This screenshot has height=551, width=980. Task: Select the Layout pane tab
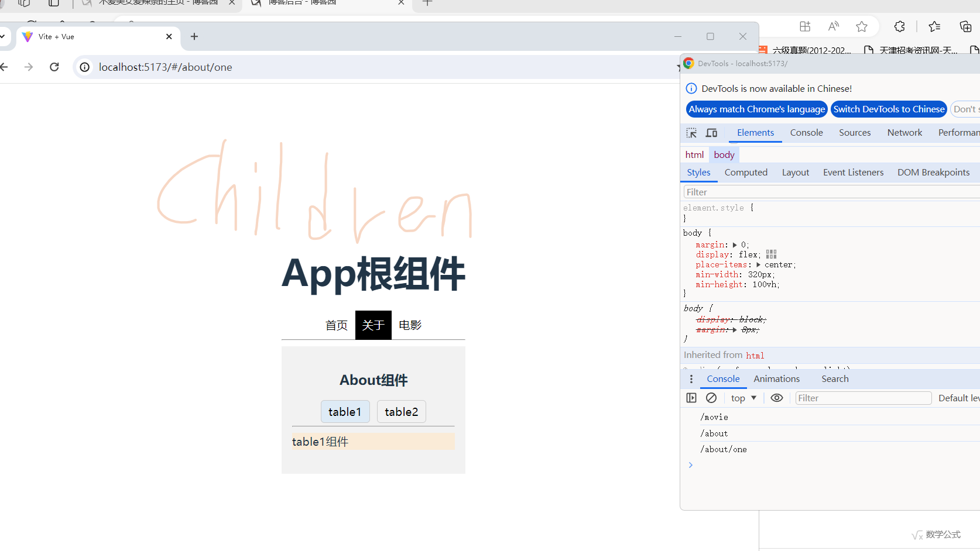pos(795,173)
